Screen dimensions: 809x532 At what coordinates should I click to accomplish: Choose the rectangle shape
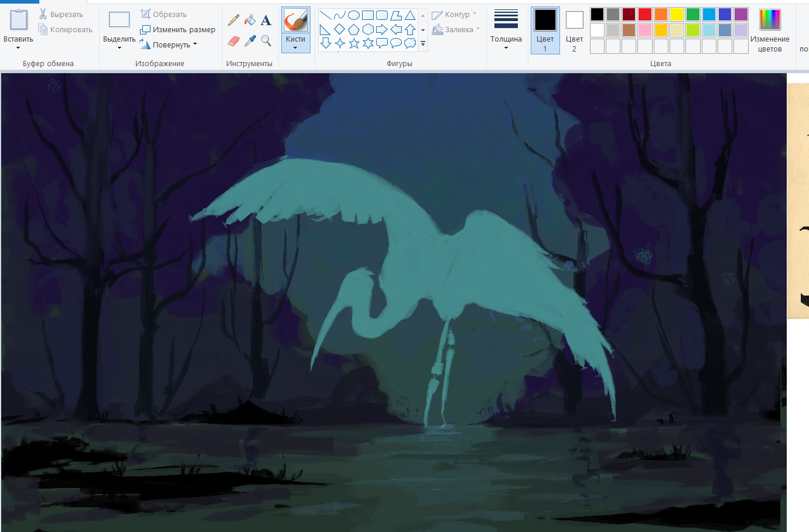point(368,15)
